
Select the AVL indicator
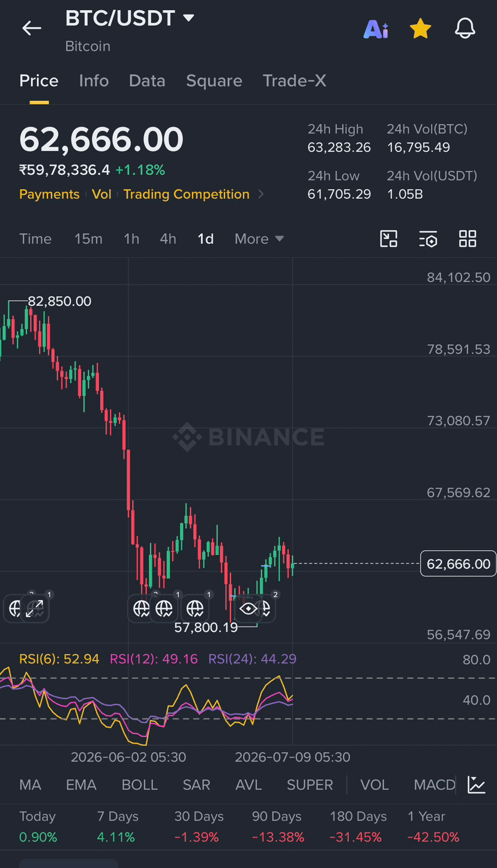point(248,785)
